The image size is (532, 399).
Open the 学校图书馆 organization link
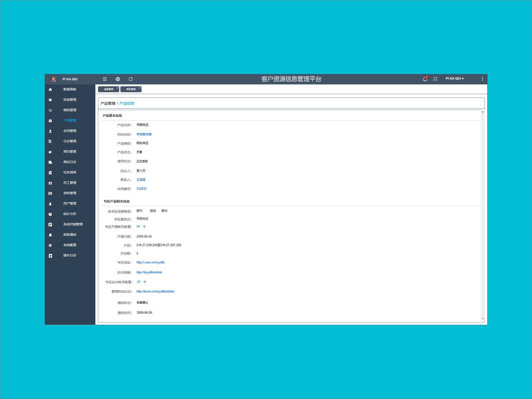pos(144,134)
